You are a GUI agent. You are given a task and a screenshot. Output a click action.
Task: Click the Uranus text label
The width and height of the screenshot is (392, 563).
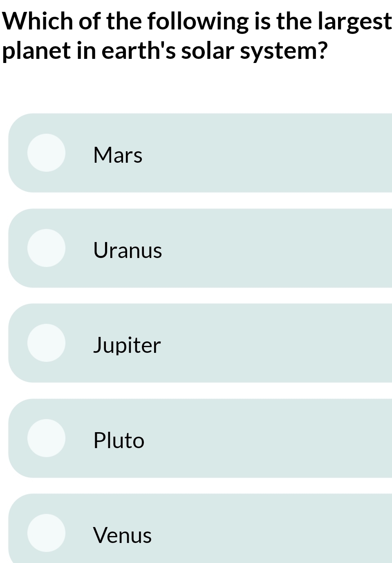128,251
